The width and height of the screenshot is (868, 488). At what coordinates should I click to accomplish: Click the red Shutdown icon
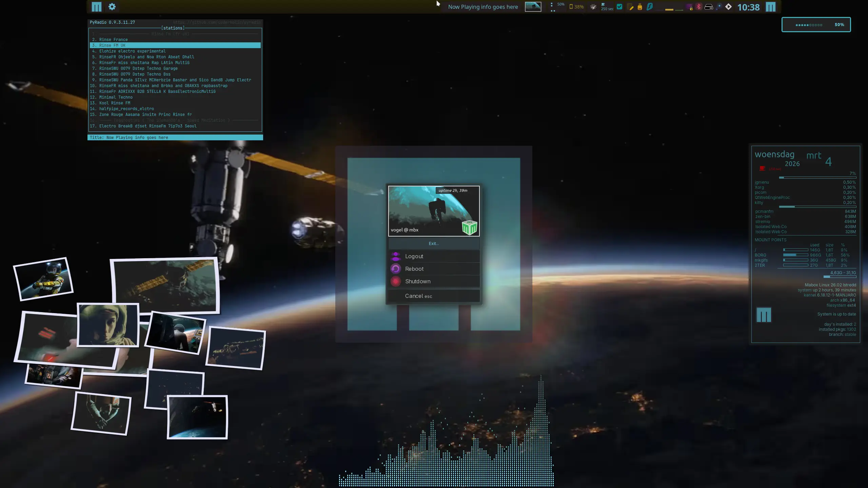point(395,282)
